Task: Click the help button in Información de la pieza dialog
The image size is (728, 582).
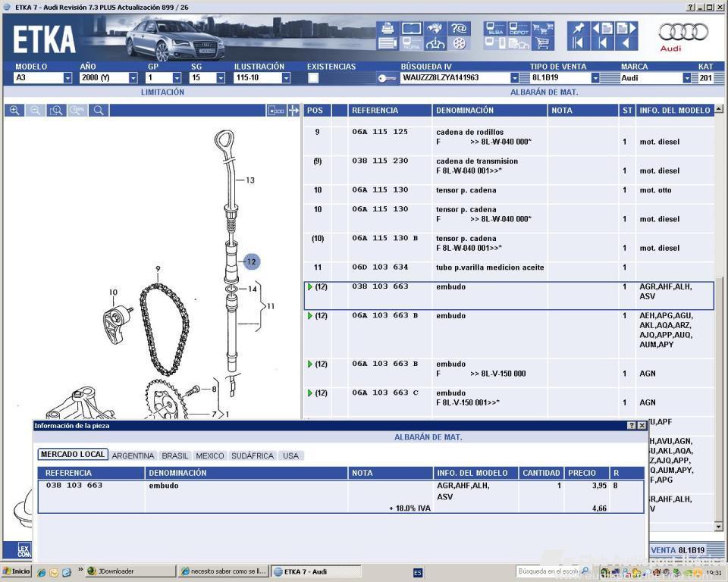Action: click(x=632, y=425)
